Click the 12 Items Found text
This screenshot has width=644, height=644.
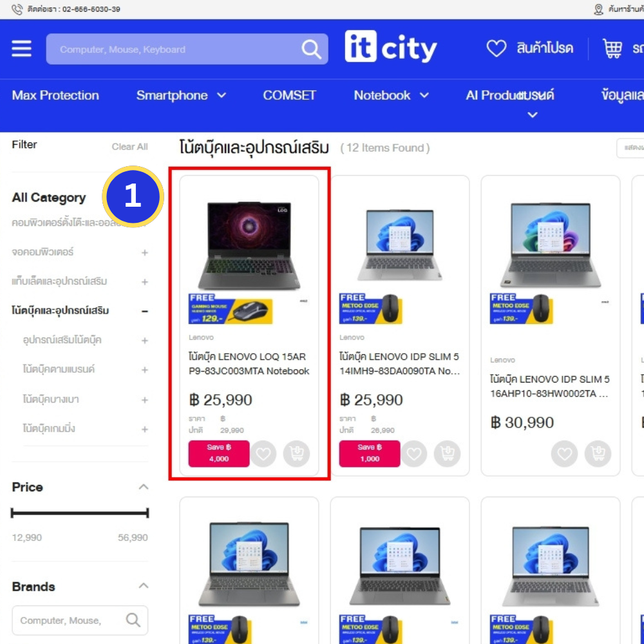pos(385,148)
